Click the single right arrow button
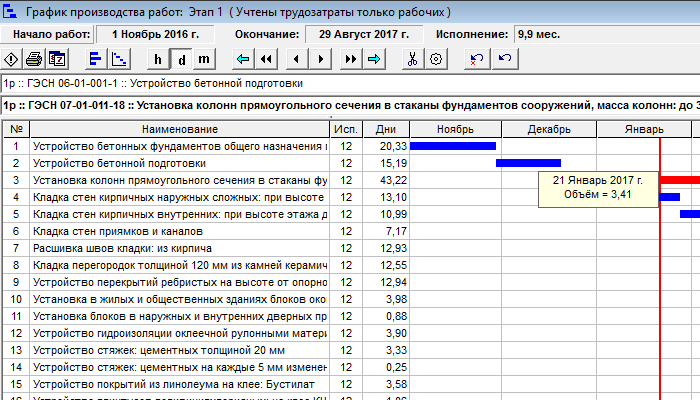 coord(323,60)
